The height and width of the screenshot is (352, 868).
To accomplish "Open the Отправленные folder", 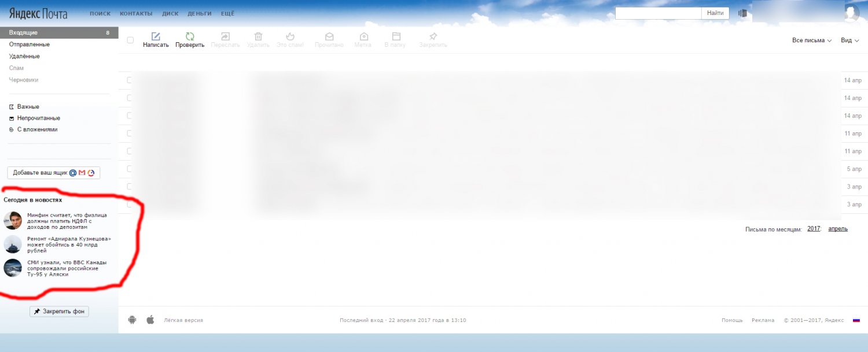I will 30,45.
